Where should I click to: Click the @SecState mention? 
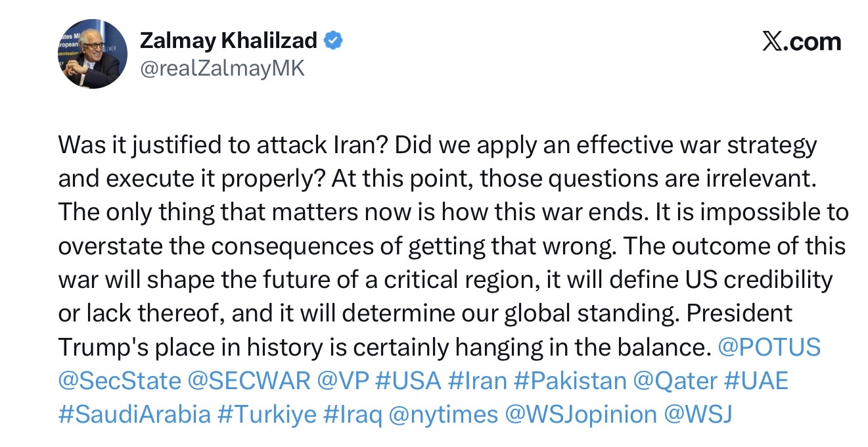(x=119, y=381)
